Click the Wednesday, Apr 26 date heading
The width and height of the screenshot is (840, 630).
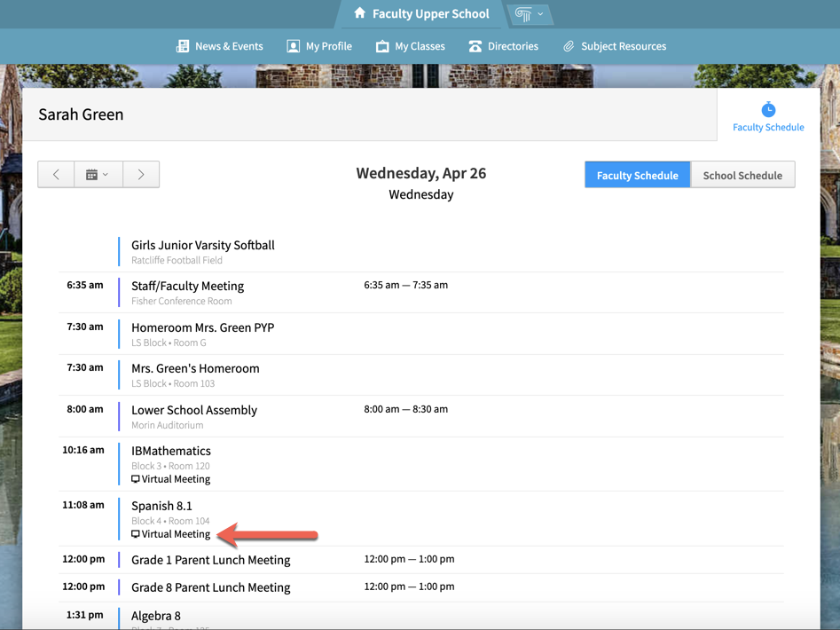[x=421, y=174]
